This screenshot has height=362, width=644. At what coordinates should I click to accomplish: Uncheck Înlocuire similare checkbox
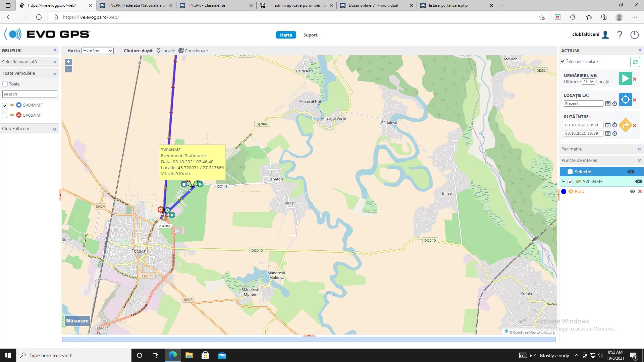click(562, 62)
